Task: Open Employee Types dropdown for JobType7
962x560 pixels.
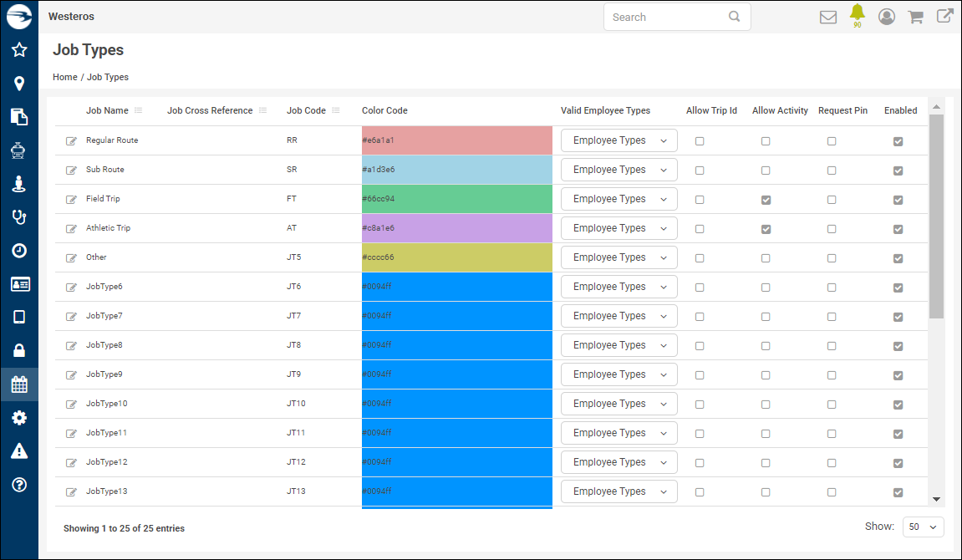Action: pos(619,316)
